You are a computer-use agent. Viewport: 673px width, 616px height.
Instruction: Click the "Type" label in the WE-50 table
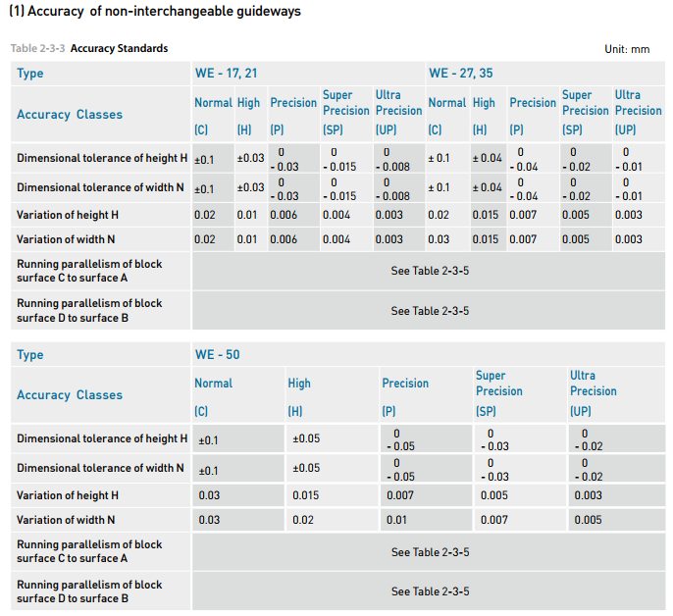30,355
